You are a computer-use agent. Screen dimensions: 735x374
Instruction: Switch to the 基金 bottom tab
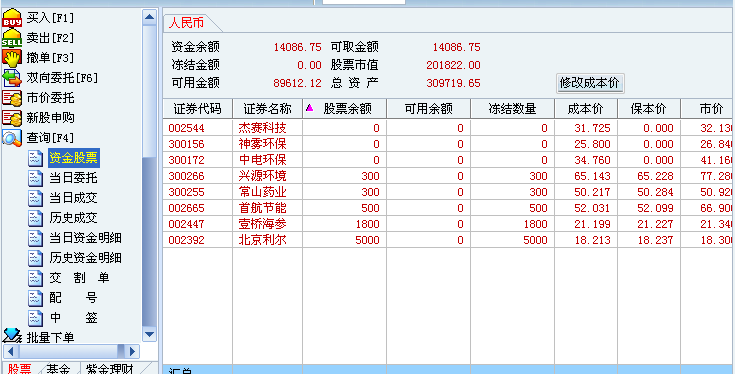click(x=58, y=368)
